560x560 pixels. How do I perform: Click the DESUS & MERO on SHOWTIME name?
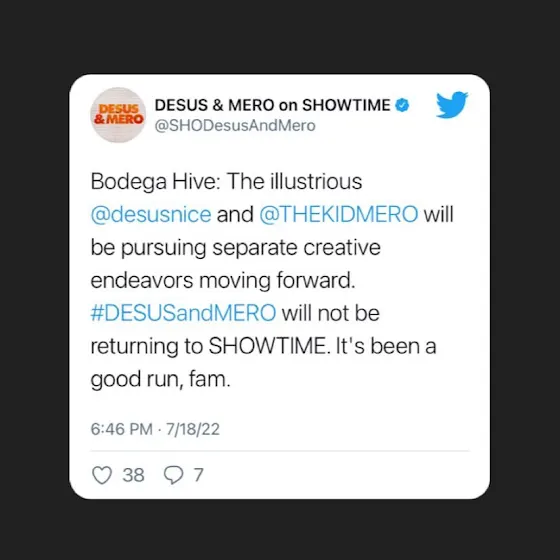272,105
